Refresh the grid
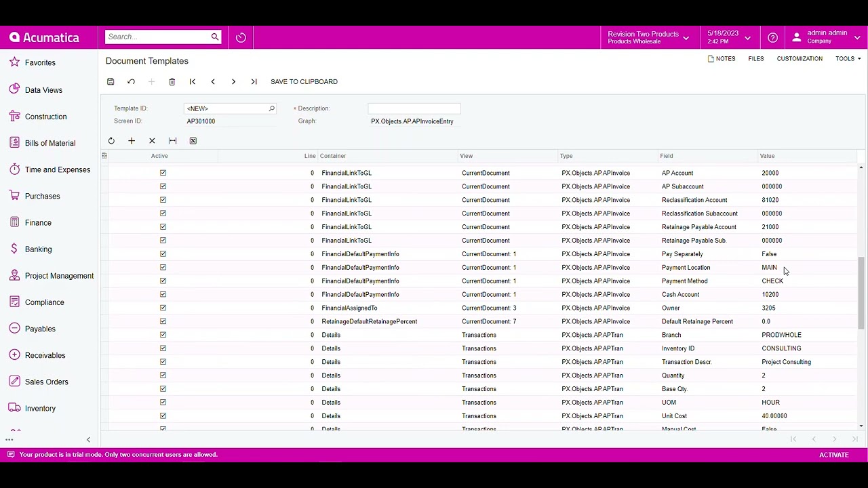This screenshot has height=488, width=868. point(111,140)
